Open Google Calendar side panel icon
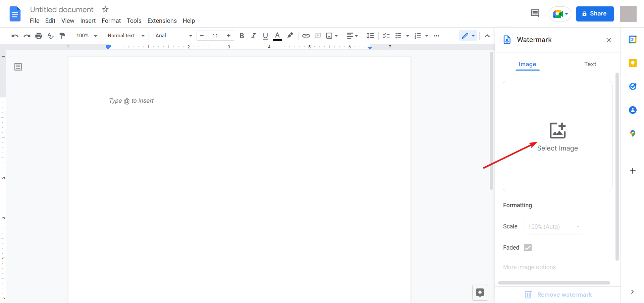This screenshot has height=303, width=644. click(x=633, y=39)
